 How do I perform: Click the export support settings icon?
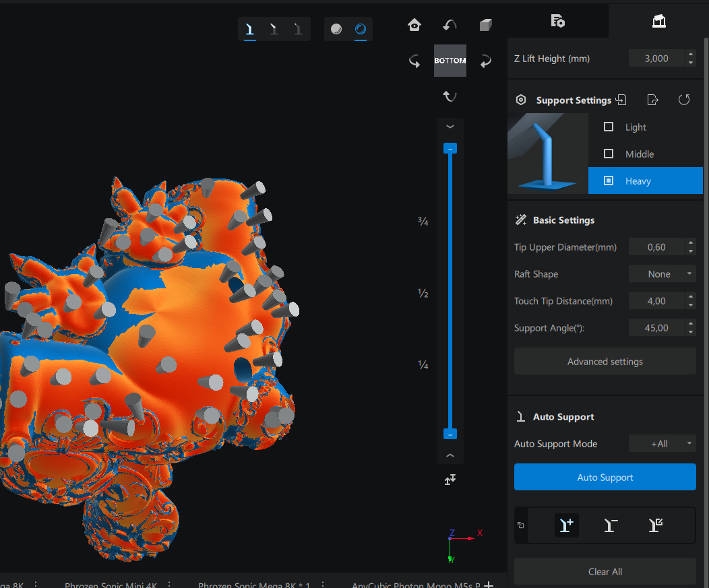[652, 100]
